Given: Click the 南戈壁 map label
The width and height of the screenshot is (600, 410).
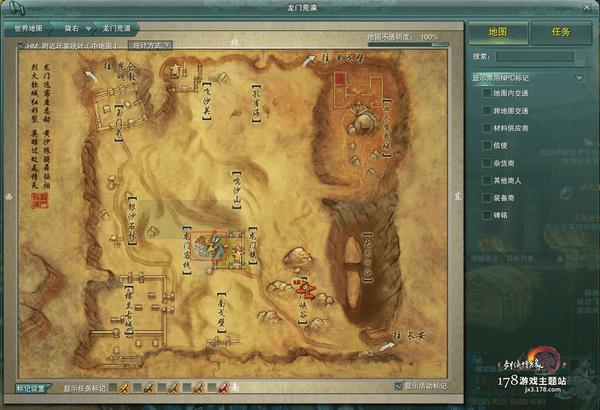Looking at the screenshot, I should [x=221, y=313].
